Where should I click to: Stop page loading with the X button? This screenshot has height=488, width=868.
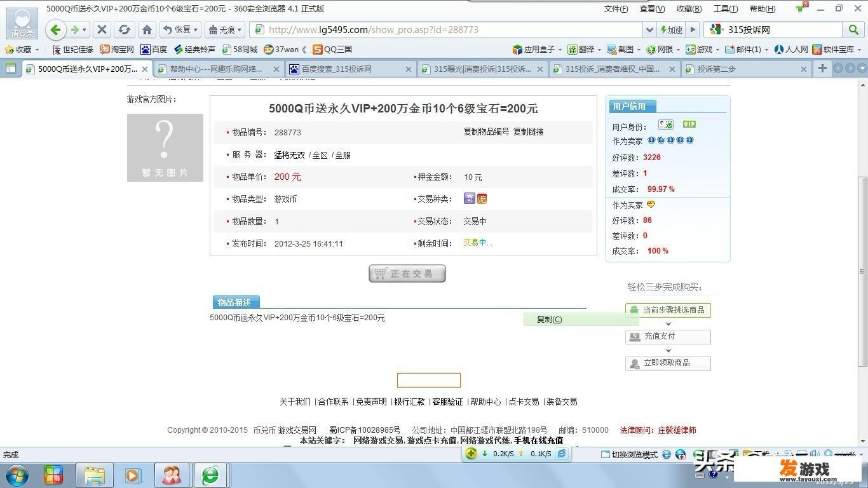102,30
